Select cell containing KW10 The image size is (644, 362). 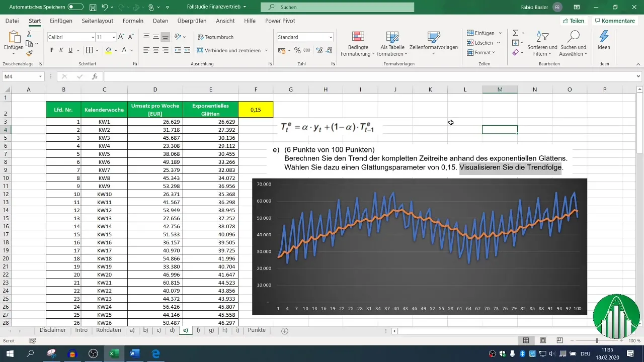point(104,194)
